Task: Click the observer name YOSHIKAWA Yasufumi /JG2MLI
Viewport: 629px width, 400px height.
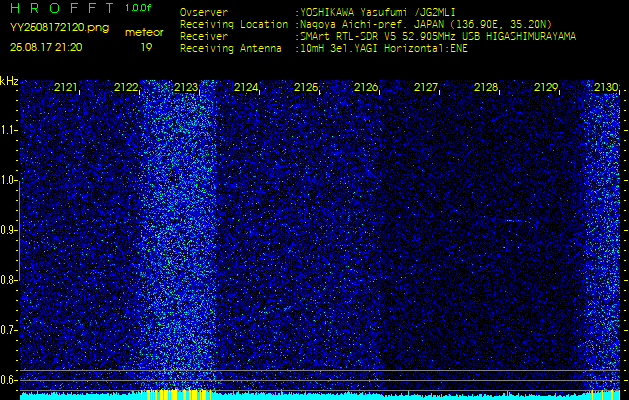Action: 377,12
